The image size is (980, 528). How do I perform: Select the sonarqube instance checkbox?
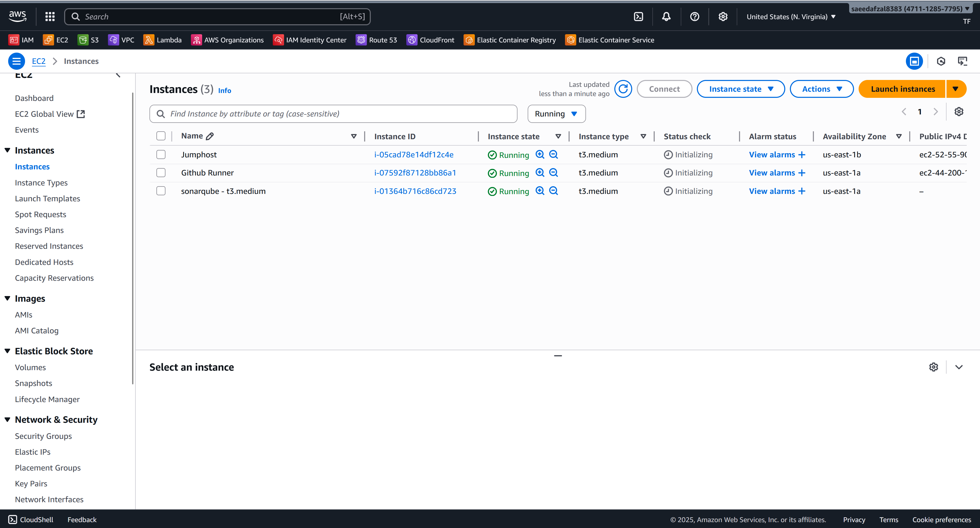(160, 191)
